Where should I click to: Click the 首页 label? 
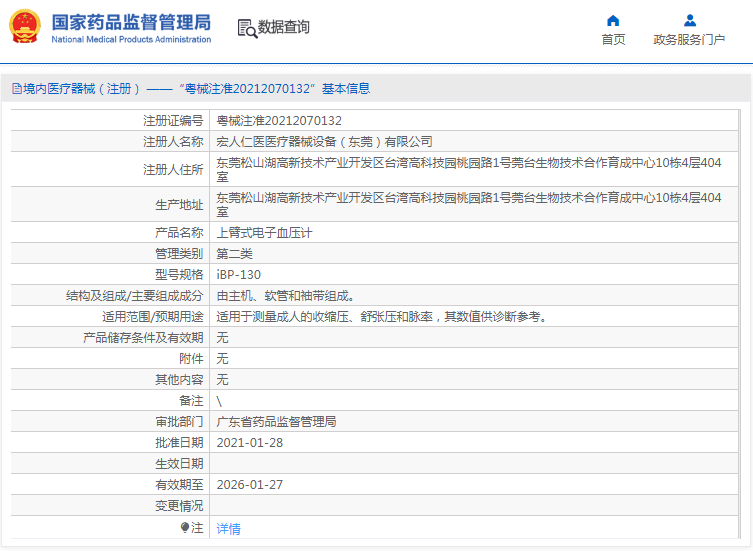pyautogui.click(x=613, y=39)
